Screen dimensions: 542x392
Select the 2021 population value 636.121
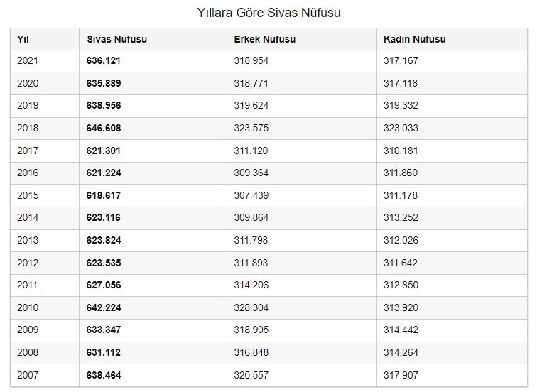[104, 61]
